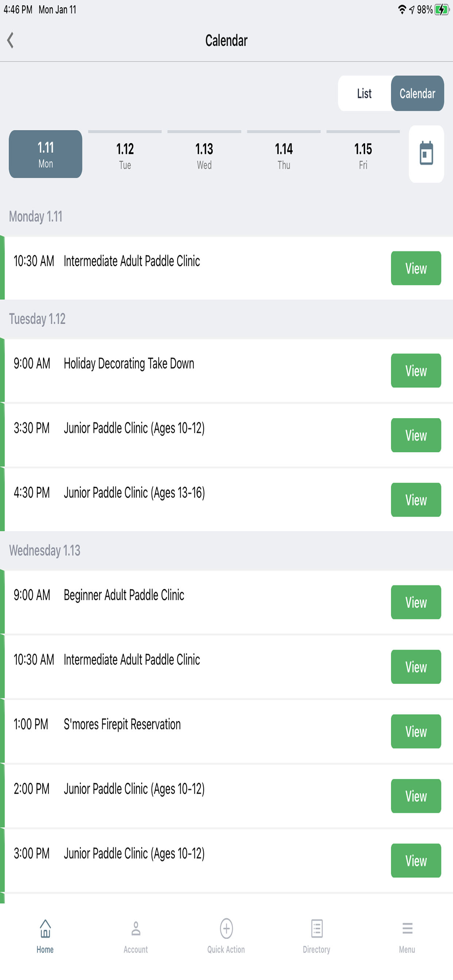Image resolution: width=453 pixels, height=980 pixels.
Task: View S'mores Firepit Reservation event
Action: 416,731
